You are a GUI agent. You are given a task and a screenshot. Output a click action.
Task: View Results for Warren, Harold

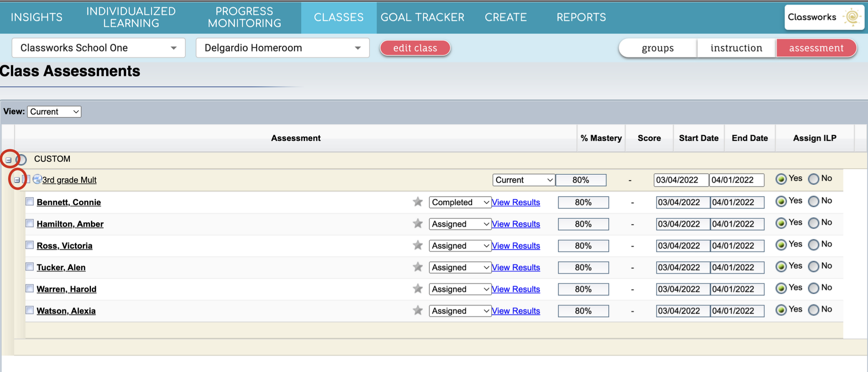tap(516, 289)
